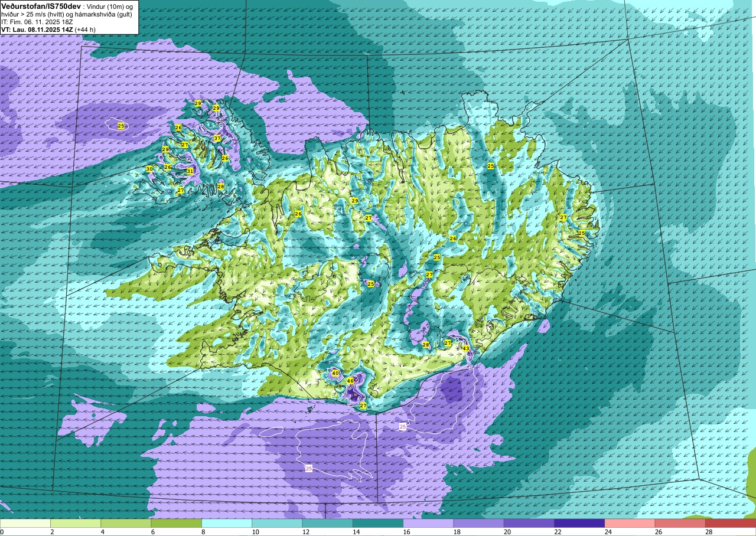Image resolution: width=756 pixels, height=536 pixels.
Task: Click the 20–22 purple legend swatch
Action: tap(529, 523)
